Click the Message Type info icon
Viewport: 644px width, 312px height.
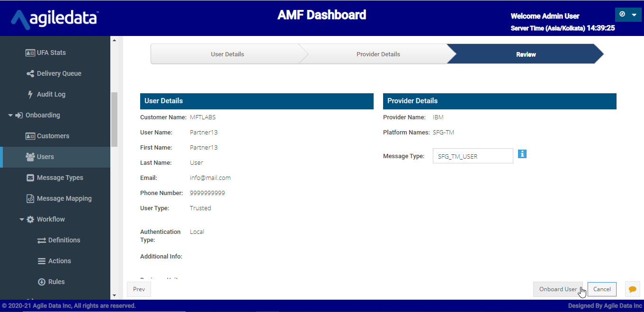click(522, 154)
